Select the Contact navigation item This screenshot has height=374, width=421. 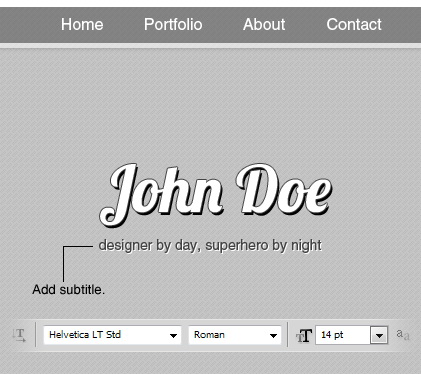pyautogui.click(x=354, y=25)
